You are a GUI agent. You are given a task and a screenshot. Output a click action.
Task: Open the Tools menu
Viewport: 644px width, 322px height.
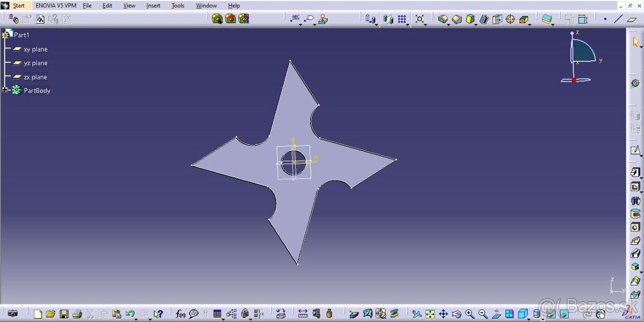(178, 6)
